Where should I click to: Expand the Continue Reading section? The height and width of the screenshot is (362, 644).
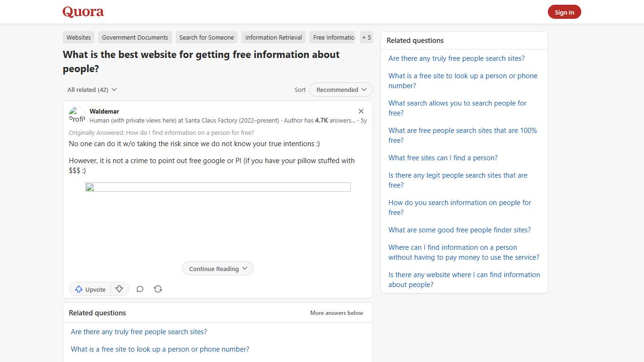[217, 268]
